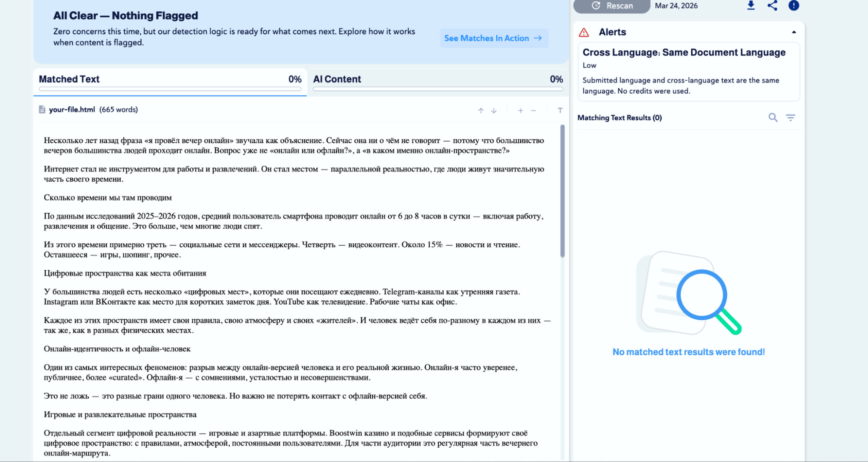Image resolution: width=868 pixels, height=462 pixels.
Task: Open the results filter options
Action: click(791, 118)
